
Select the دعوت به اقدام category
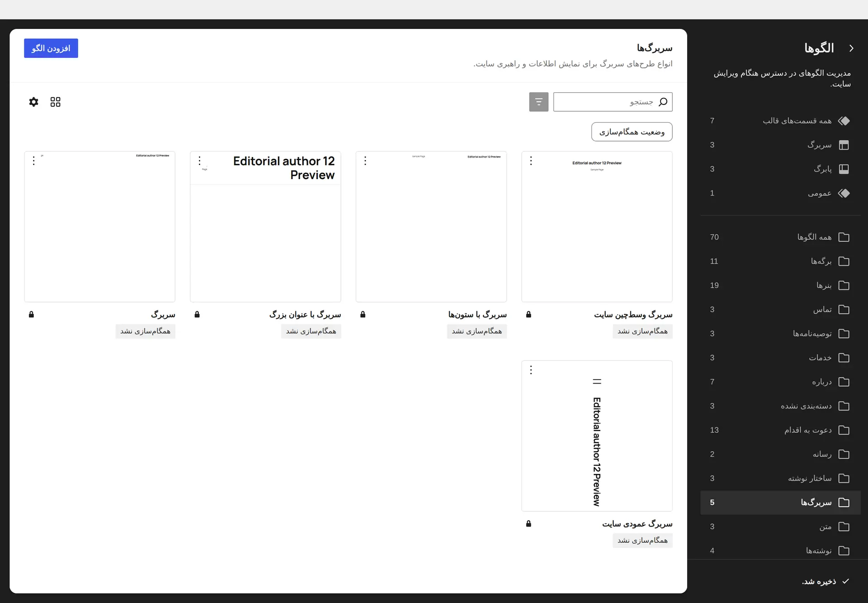pos(780,430)
